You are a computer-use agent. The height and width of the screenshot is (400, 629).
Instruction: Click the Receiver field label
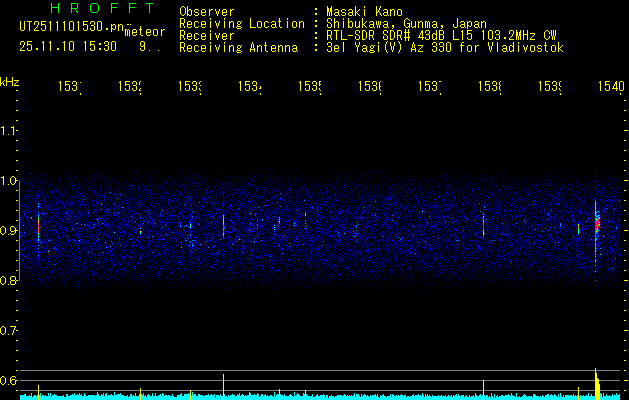pos(207,36)
